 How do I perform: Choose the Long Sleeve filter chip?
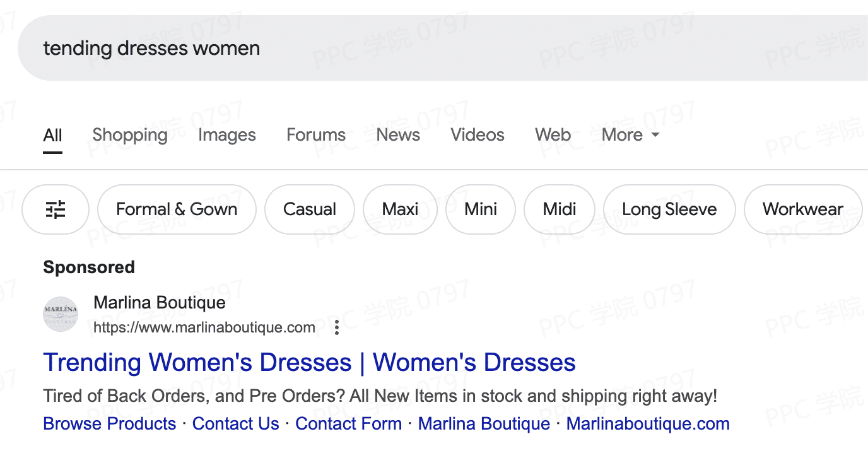[669, 209]
